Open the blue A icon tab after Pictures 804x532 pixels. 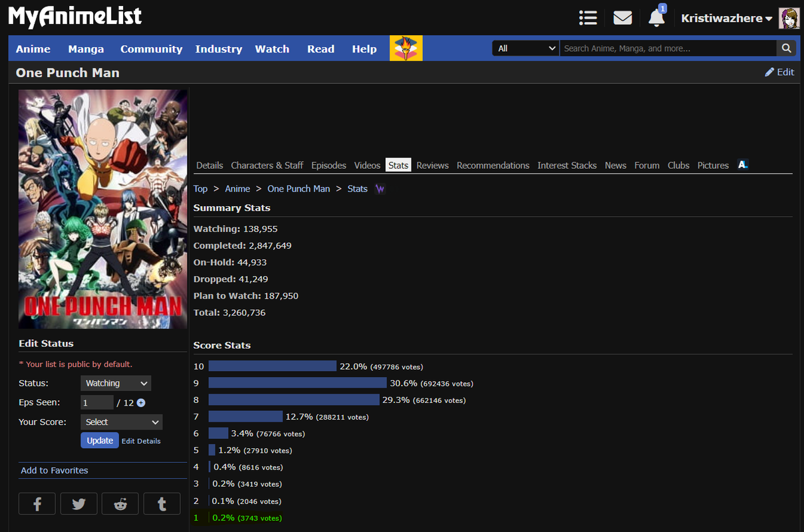point(743,164)
